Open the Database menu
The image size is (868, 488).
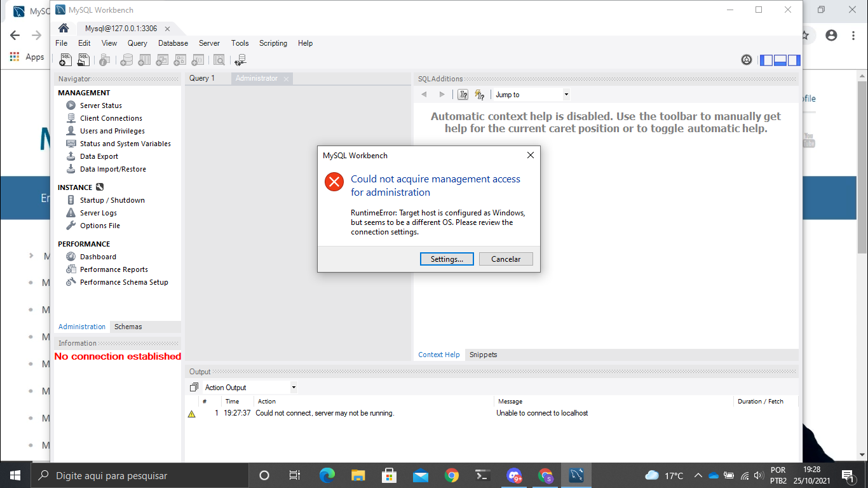173,43
